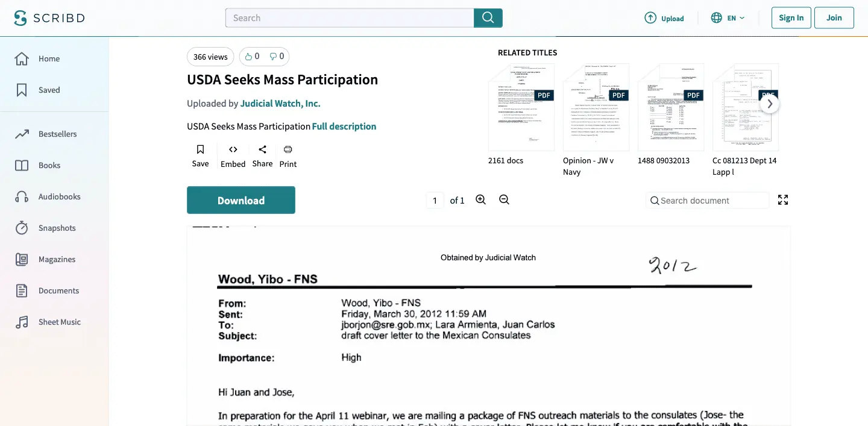Go to Audiobooks in sidebar

point(59,196)
